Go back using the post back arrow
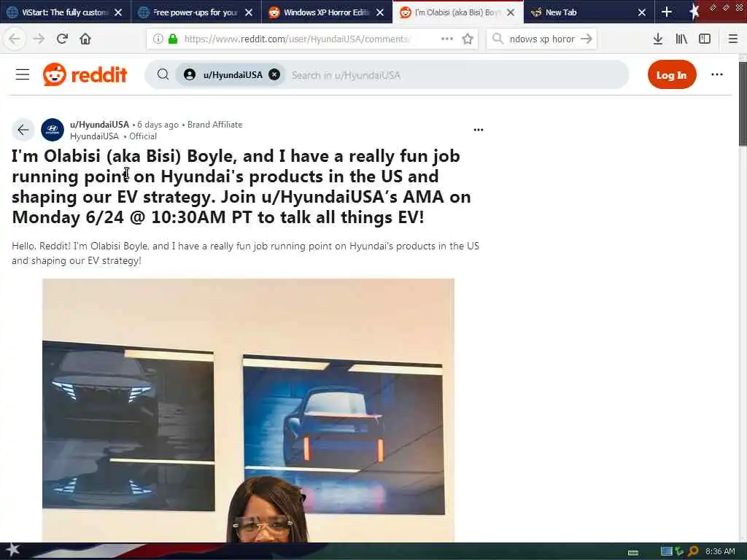 tap(23, 130)
